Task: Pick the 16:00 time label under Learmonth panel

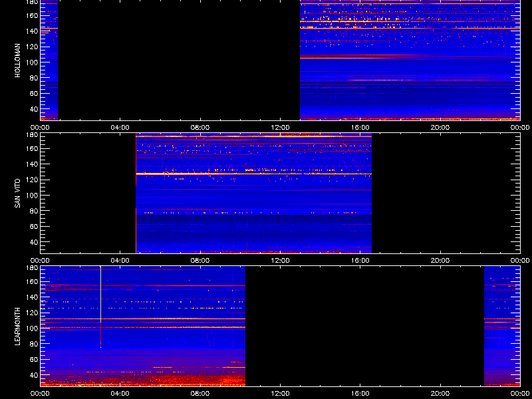Action: (360, 394)
